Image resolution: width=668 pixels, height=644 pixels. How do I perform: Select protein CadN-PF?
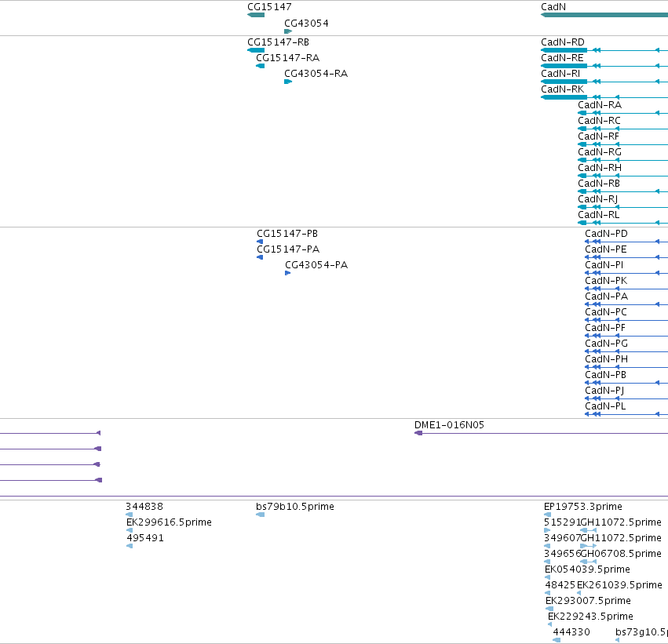pos(605,328)
